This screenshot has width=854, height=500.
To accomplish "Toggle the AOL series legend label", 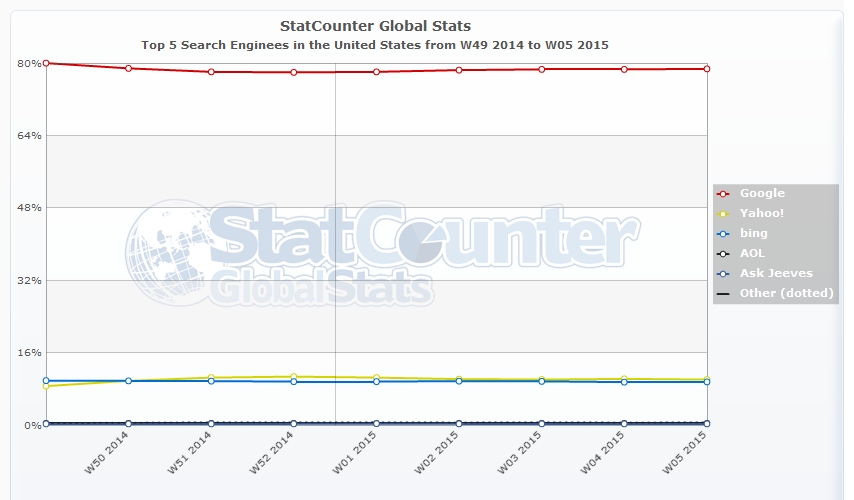I will (x=752, y=253).
